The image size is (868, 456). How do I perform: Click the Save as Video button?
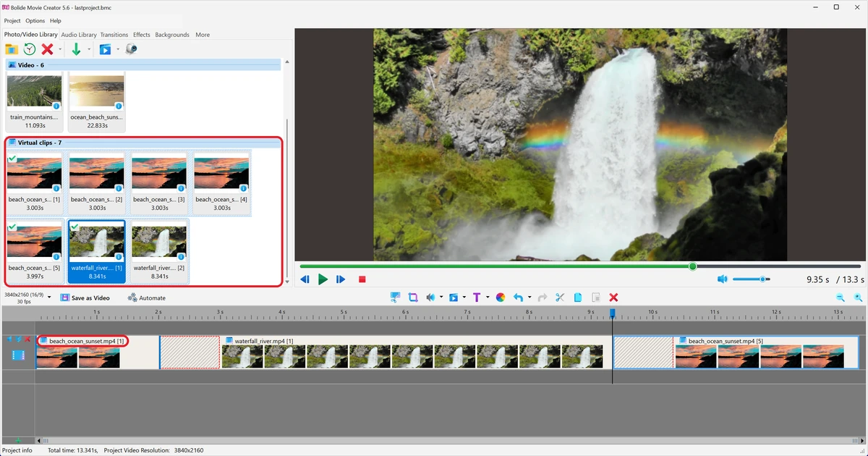pos(85,297)
